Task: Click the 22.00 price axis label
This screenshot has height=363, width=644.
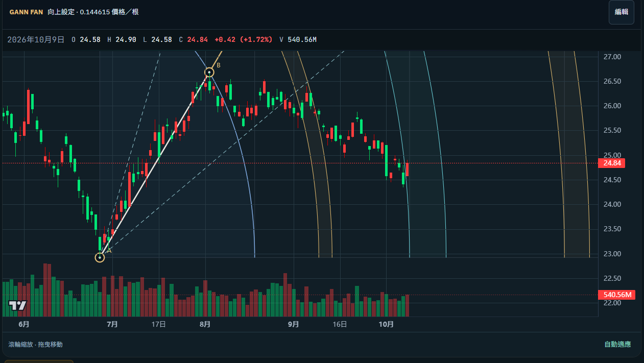Action: (612, 303)
